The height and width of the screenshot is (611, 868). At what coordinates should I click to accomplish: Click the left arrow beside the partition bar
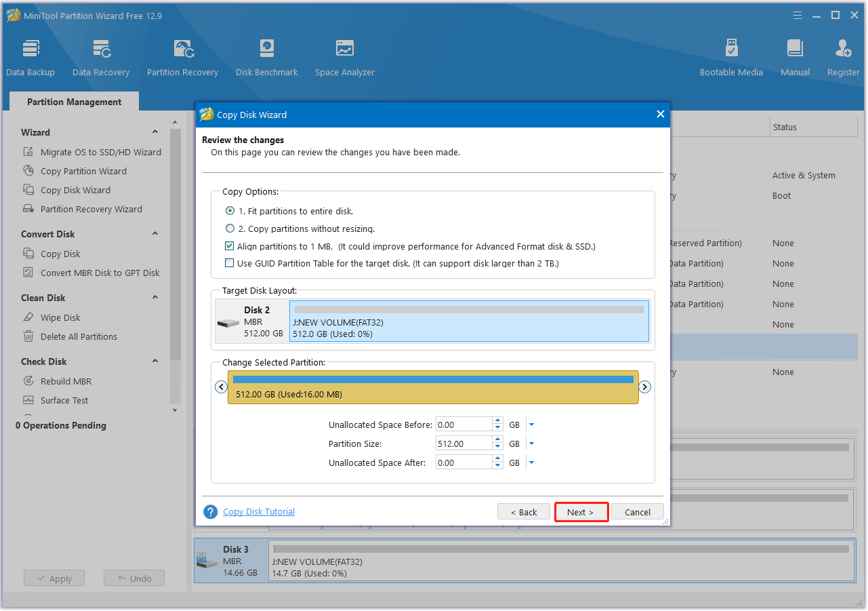221,387
